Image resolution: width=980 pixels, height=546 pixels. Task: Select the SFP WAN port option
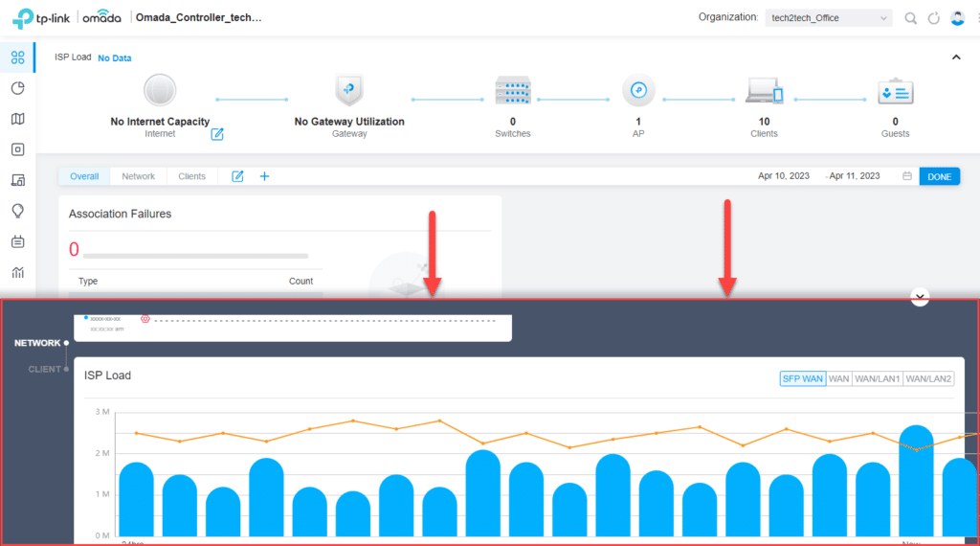coord(802,379)
